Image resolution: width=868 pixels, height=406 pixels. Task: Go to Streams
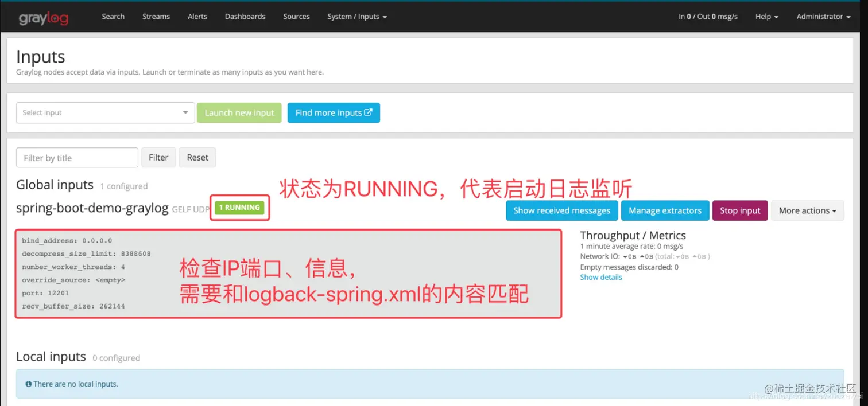coord(156,17)
